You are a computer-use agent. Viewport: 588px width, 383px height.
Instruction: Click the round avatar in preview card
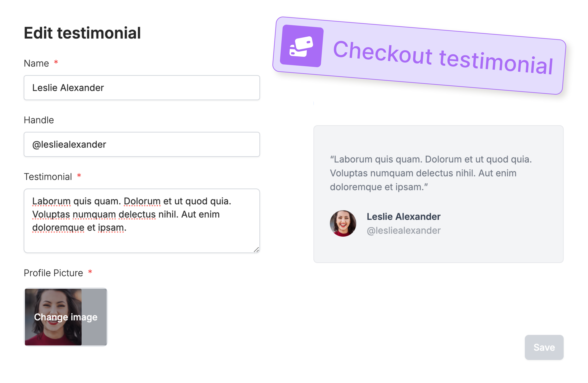(x=343, y=223)
